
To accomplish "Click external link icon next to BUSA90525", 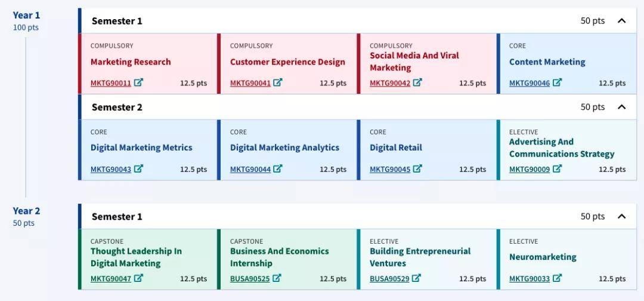I will [x=277, y=278].
